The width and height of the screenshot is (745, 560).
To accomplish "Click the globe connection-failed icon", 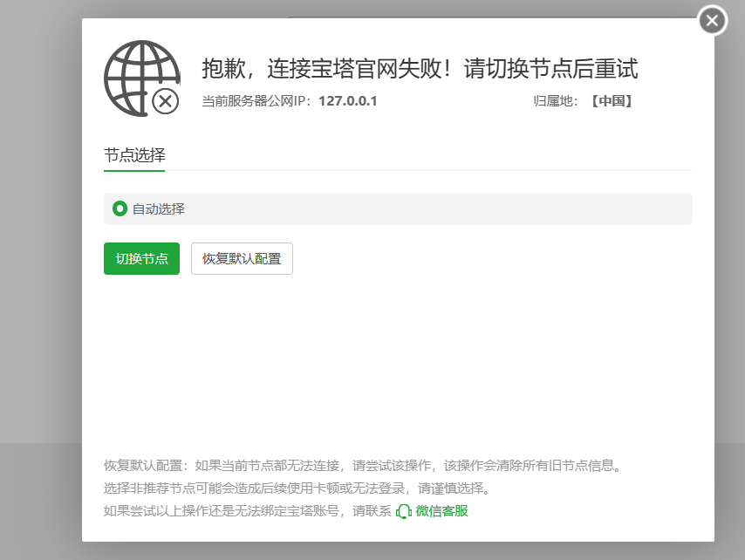I will (141, 79).
